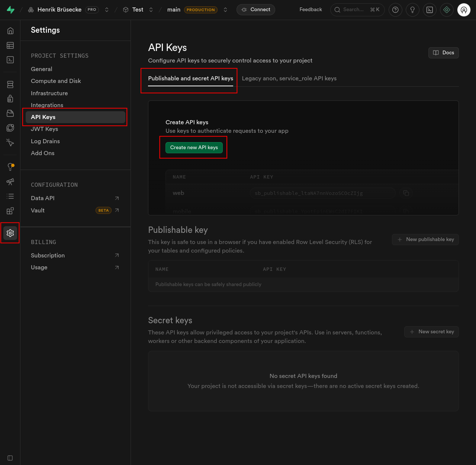Switch to the Legacy anon, service_role API keys tab

289,78
